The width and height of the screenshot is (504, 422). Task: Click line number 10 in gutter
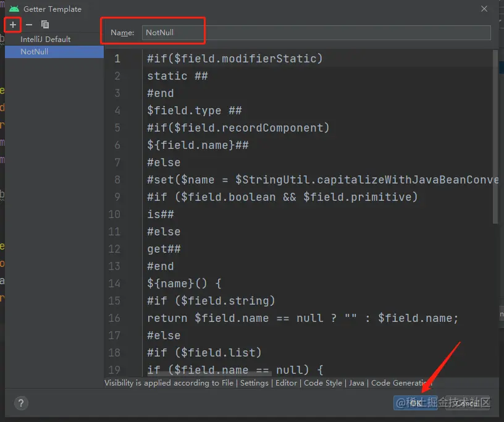click(114, 214)
